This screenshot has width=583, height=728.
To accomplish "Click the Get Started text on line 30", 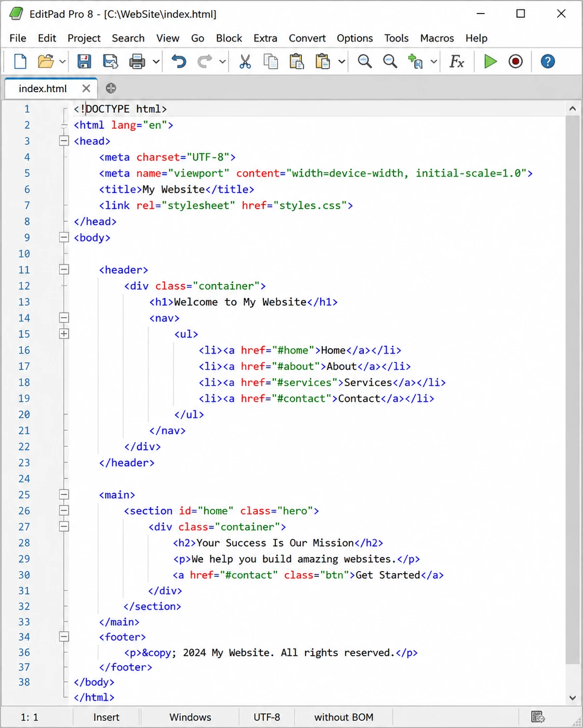I will [388, 575].
